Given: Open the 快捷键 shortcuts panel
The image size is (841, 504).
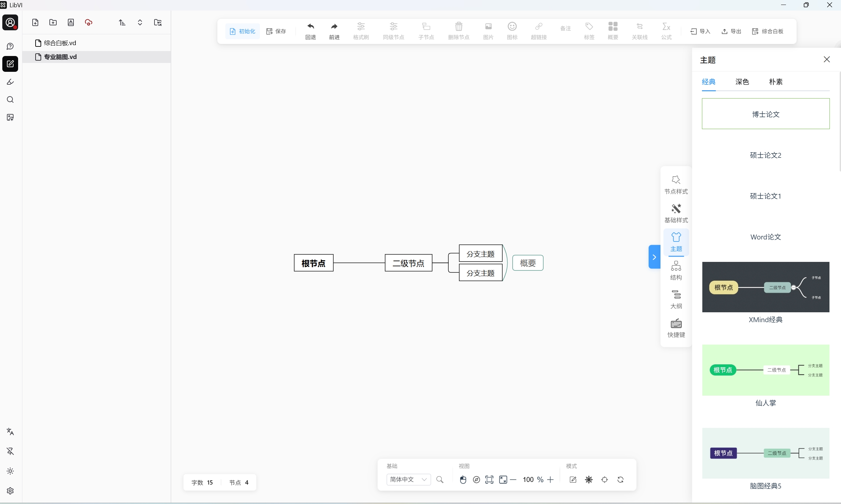Looking at the screenshot, I should [x=676, y=328].
